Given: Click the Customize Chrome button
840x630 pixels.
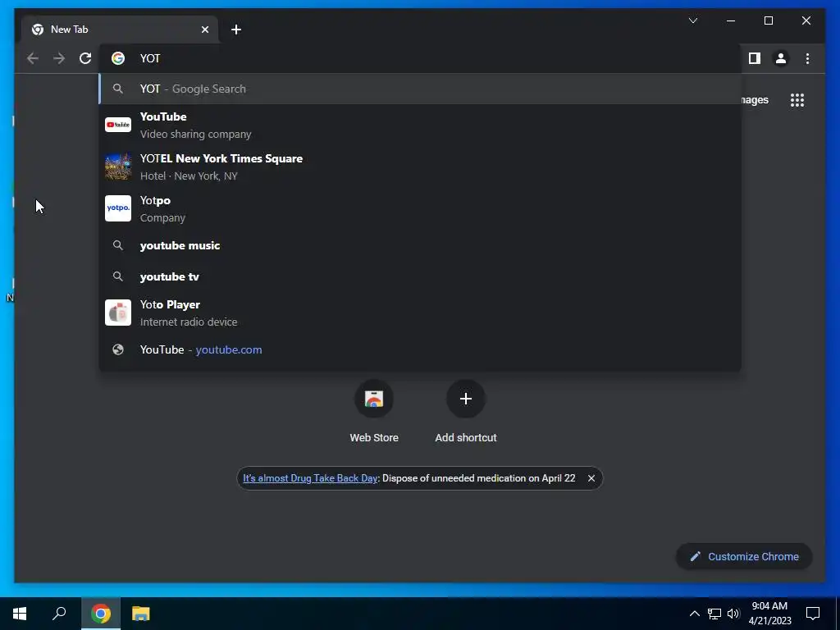Looking at the screenshot, I should (744, 557).
